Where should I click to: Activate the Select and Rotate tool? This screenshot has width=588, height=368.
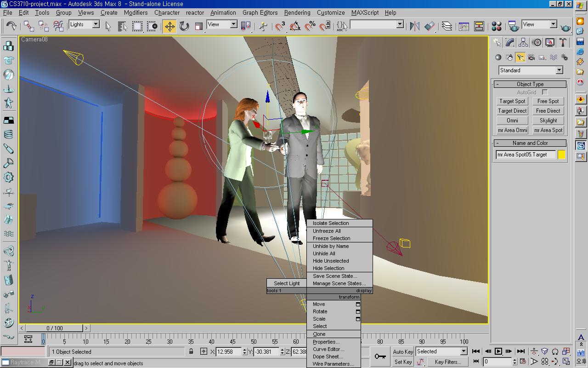coord(184,26)
